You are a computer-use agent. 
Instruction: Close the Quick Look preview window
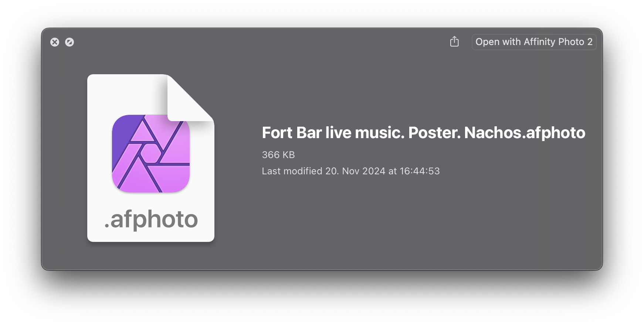click(x=55, y=42)
